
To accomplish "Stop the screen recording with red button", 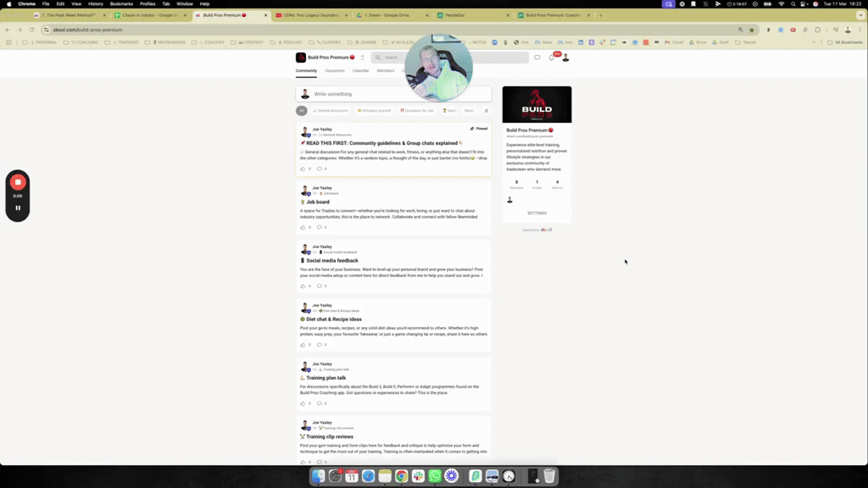I will tap(18, 182).
